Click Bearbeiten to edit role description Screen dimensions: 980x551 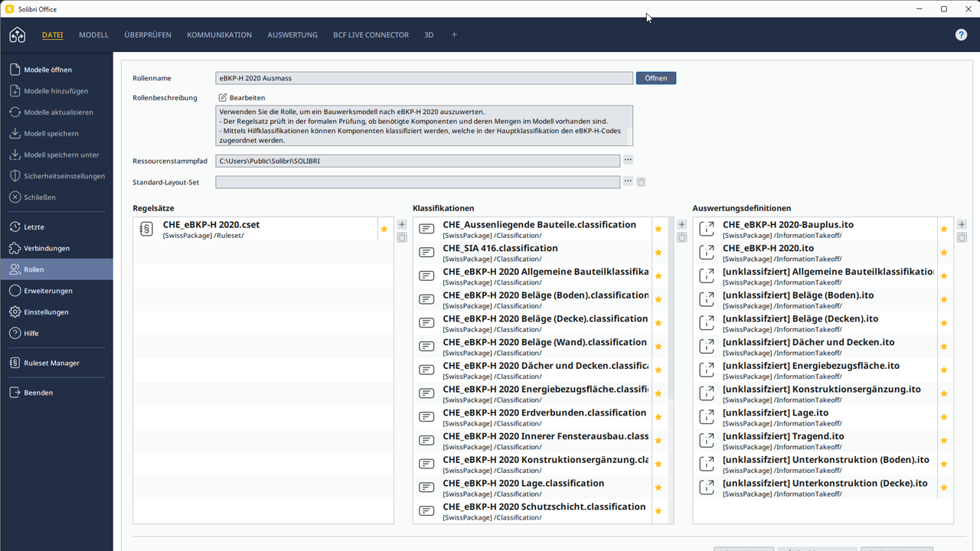[x=247, y=98]
